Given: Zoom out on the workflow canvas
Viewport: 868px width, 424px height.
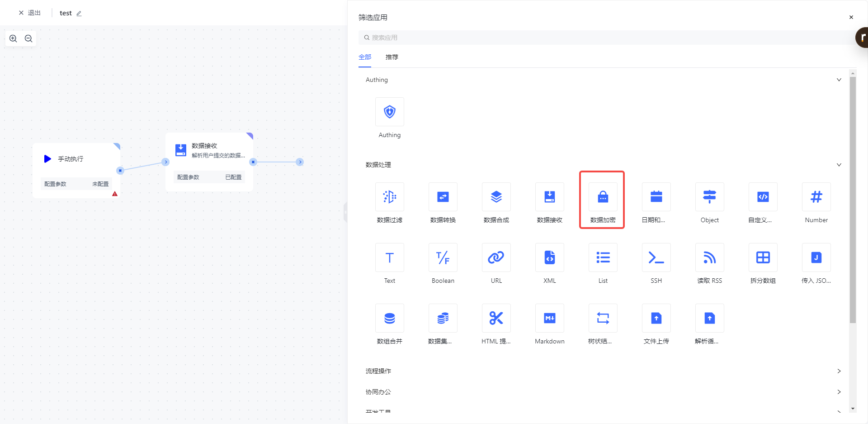Looking at the screenshot, I should pos(28,38).
